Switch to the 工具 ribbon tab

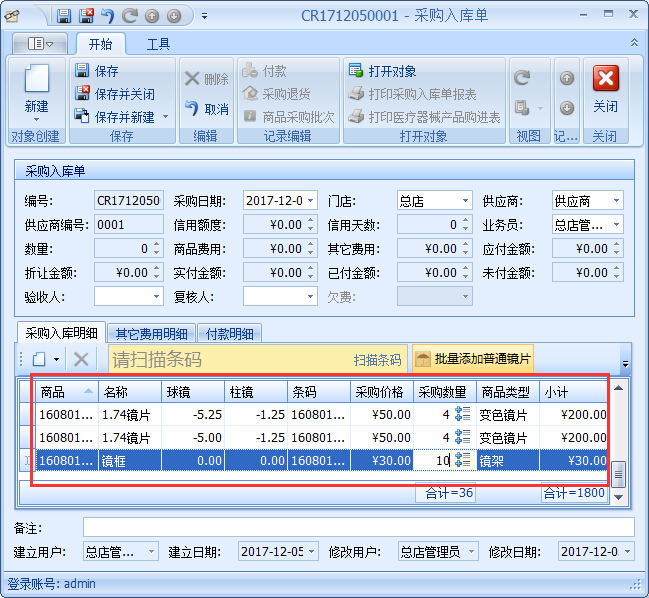click(x=159, y=44)
